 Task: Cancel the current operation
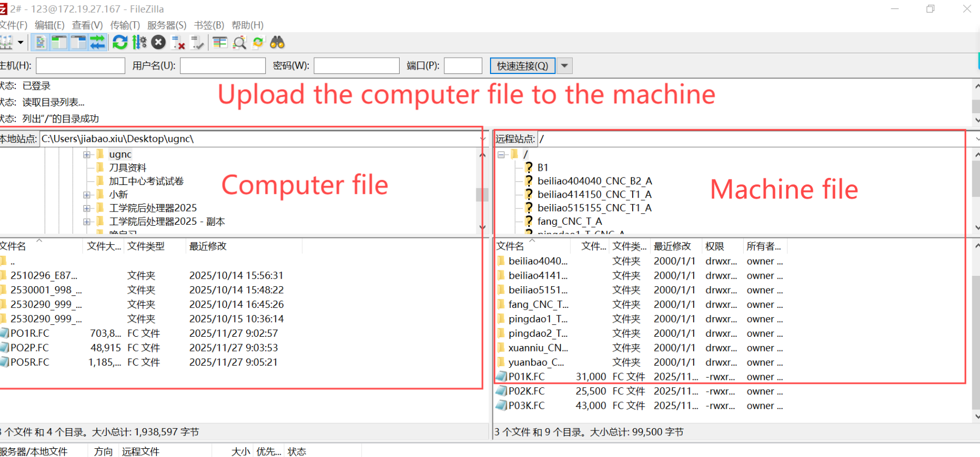click(x=158, y=42)
